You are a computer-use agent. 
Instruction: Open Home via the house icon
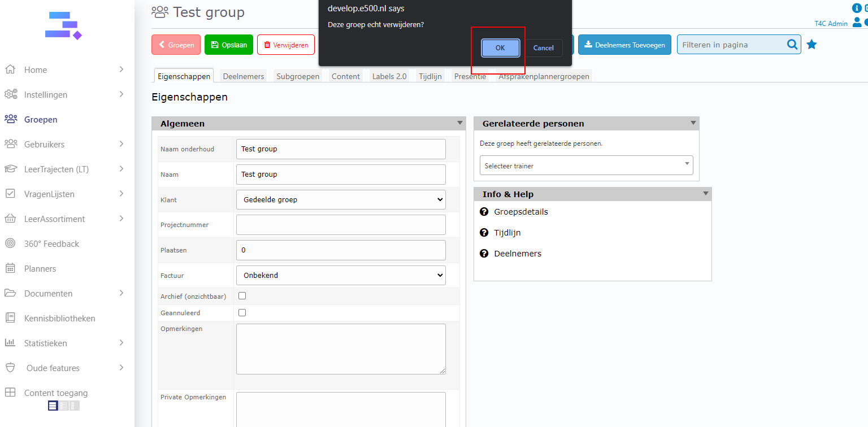(x=10, y=69)
